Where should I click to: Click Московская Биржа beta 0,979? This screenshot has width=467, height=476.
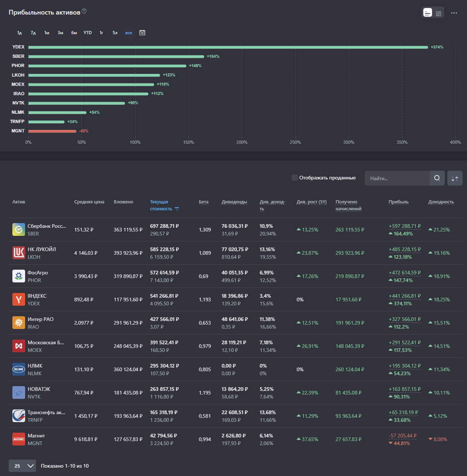205,346
